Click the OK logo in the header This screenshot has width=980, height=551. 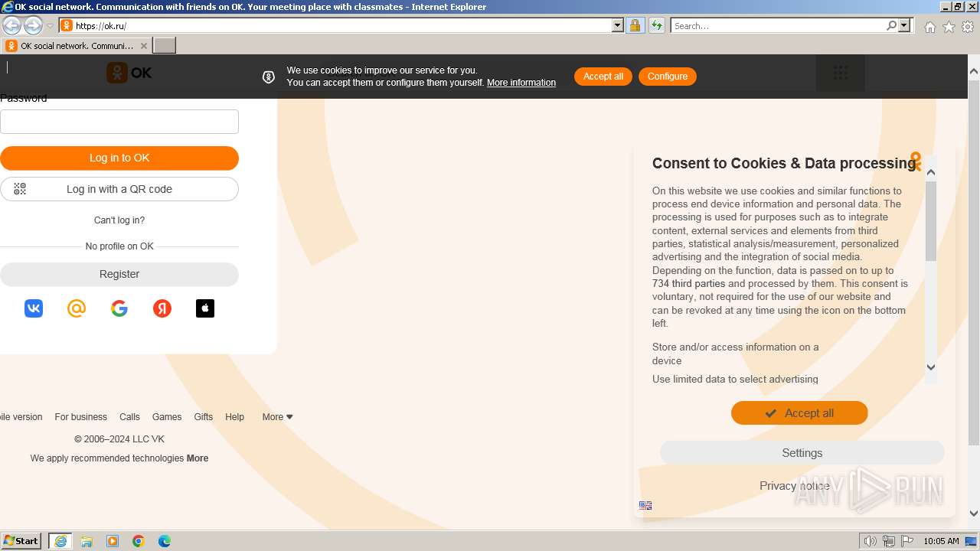[129, 73]
